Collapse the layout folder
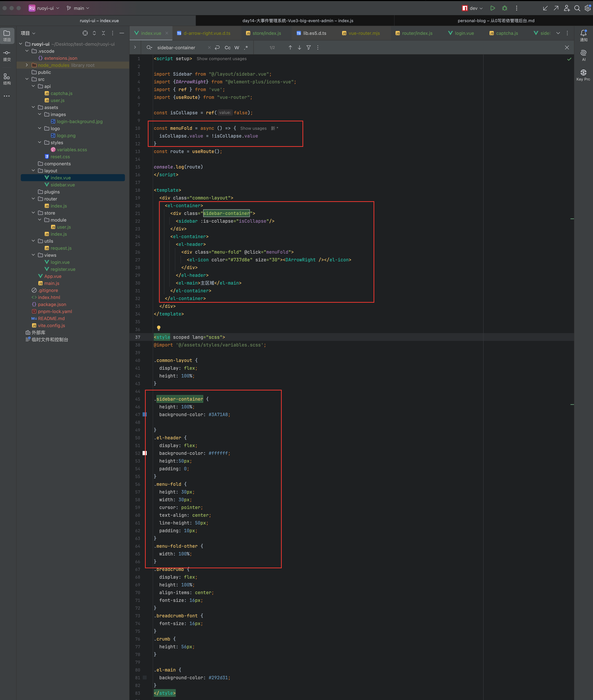This screenshot has width=593, height=700. point(33,170)
